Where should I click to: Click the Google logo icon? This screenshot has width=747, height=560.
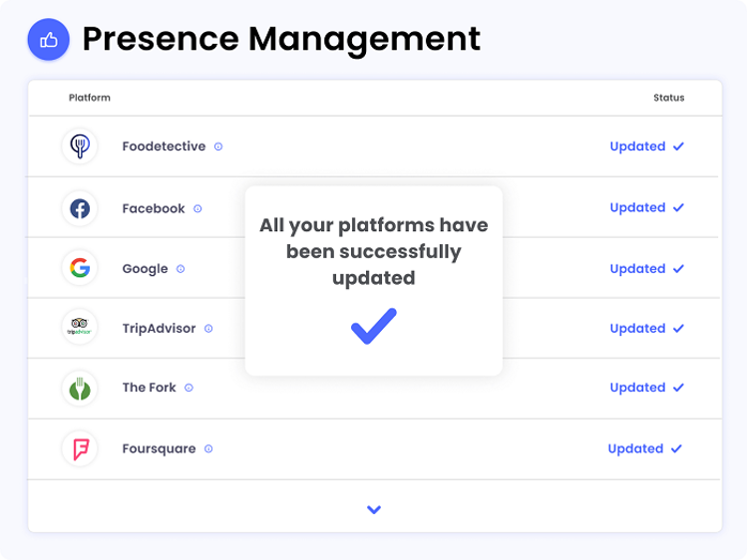point(80,268)
